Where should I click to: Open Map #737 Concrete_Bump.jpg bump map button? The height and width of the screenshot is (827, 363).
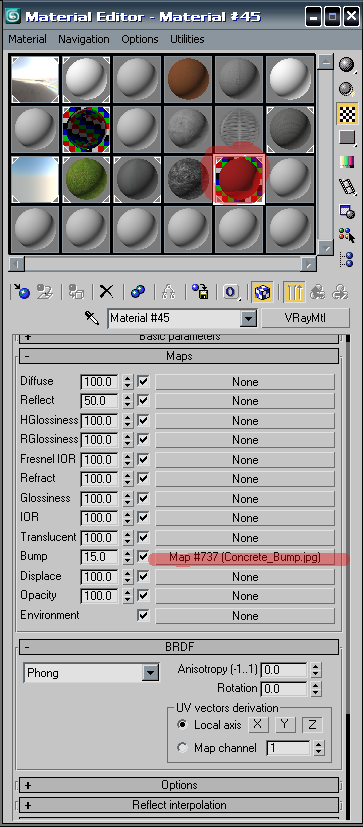pos(245,557)
